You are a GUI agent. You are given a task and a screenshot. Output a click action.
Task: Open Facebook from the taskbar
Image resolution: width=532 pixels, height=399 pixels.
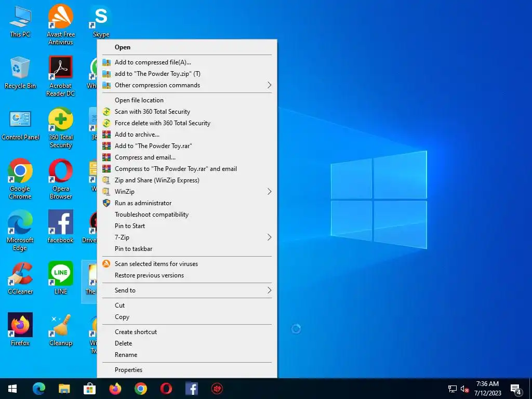[191, 389]
